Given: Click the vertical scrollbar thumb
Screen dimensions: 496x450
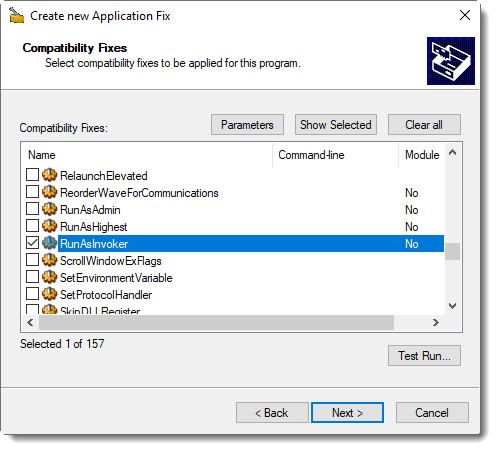Looking at the screenshot, I should (452, 251).
